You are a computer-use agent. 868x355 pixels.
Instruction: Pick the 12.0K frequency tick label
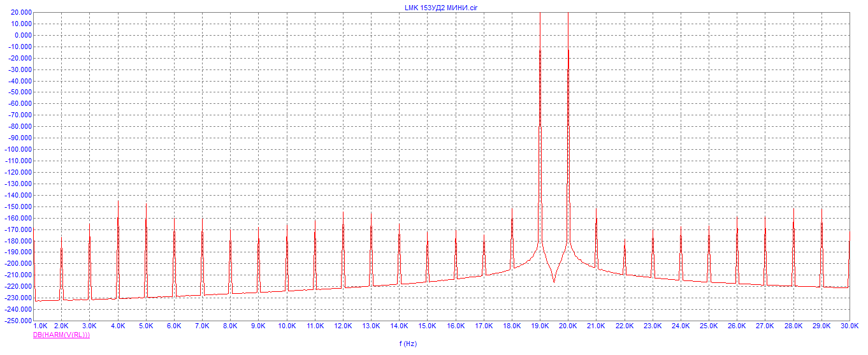(x=343, y=326)
